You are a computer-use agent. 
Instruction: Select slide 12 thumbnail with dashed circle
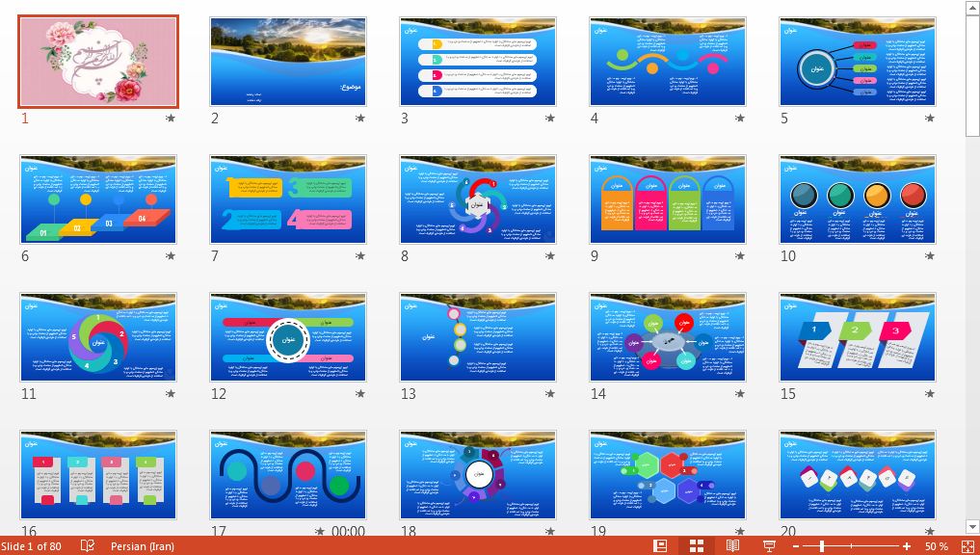pos(288,337)
